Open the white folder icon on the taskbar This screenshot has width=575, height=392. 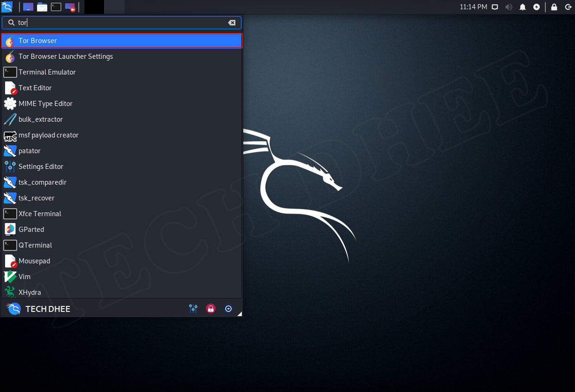(x=42, y=6)
